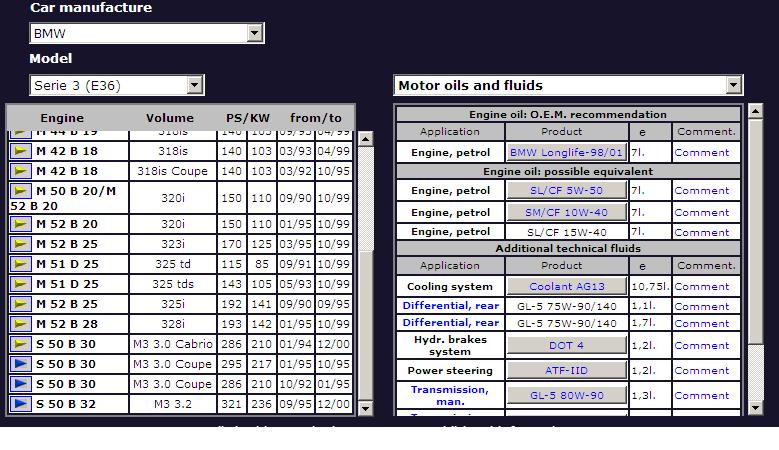Open Comment link for BMW Longlife-98/01 row
Image resolution: width=779 pixels, height=450 pixels.
tap(701, 152)
